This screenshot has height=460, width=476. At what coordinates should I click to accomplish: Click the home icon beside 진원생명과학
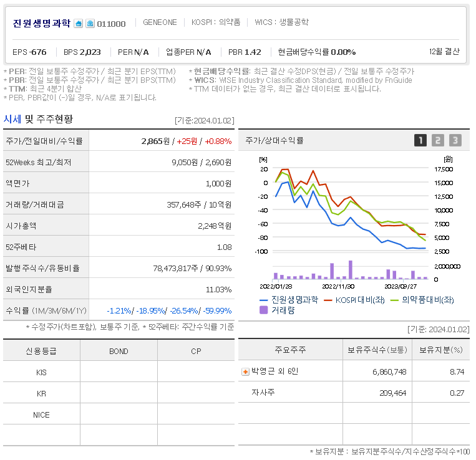click(79, 23)
